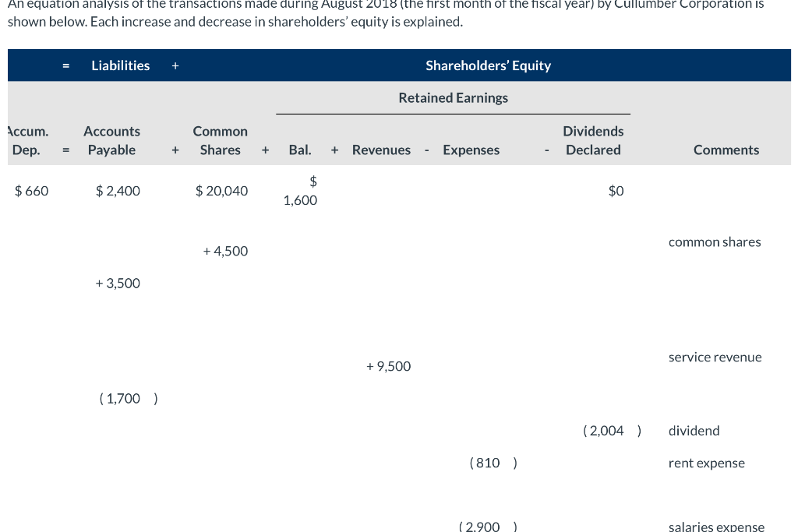
Task: Click the $1,600 retained earnings balance
Action: click(x=300, y=191)
